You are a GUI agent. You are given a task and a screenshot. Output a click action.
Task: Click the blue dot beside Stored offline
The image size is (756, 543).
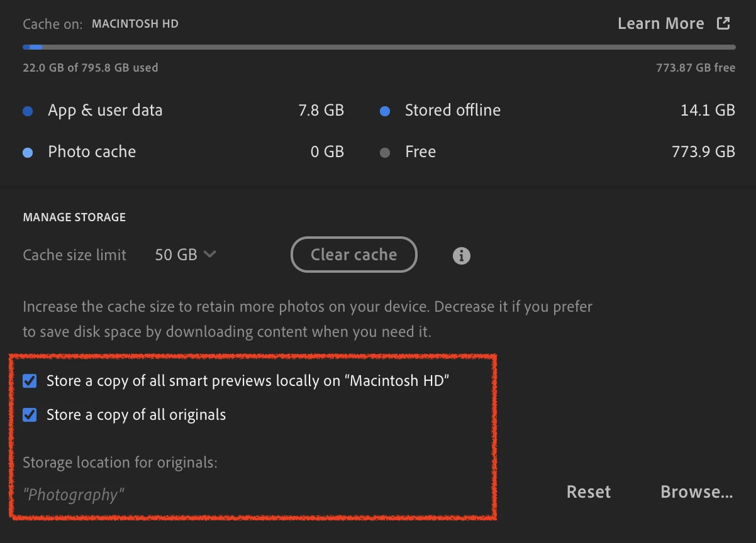click(x=384, y=110)
